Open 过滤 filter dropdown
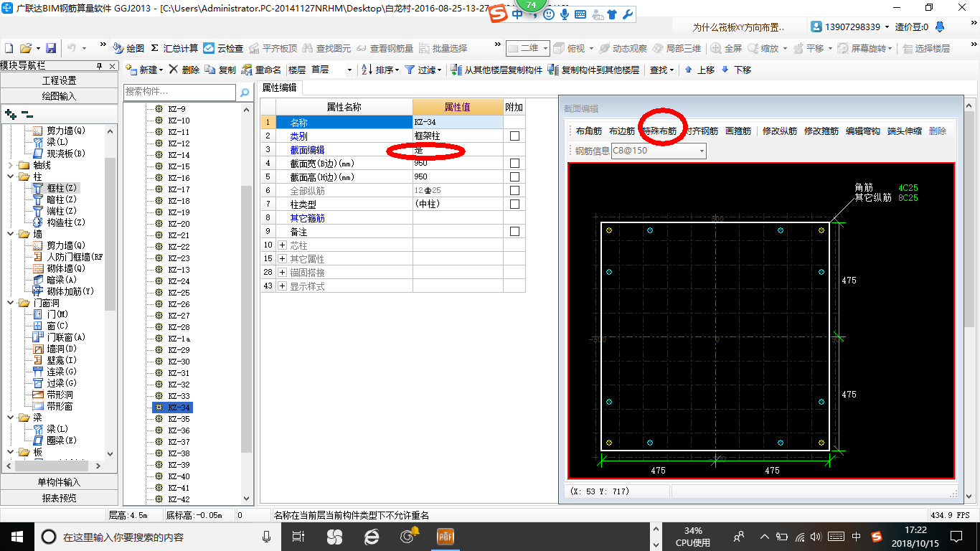Screen dimensions: 980x551 (423, 70)
